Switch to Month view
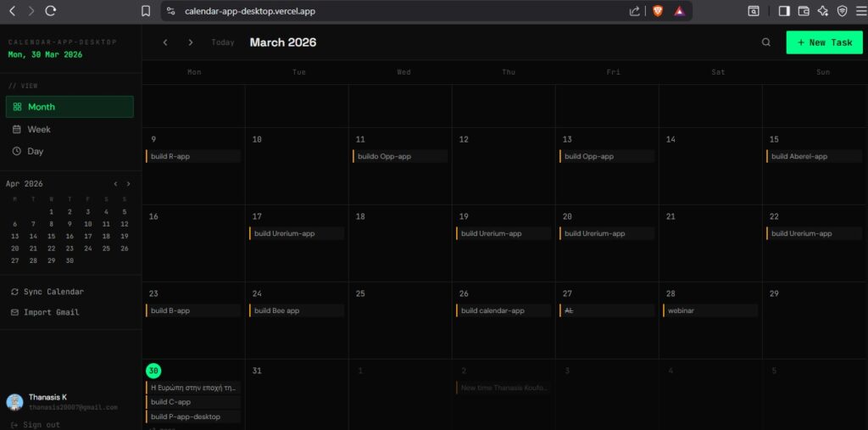This screenshot has width=868, height=430. tap(70, 107)
